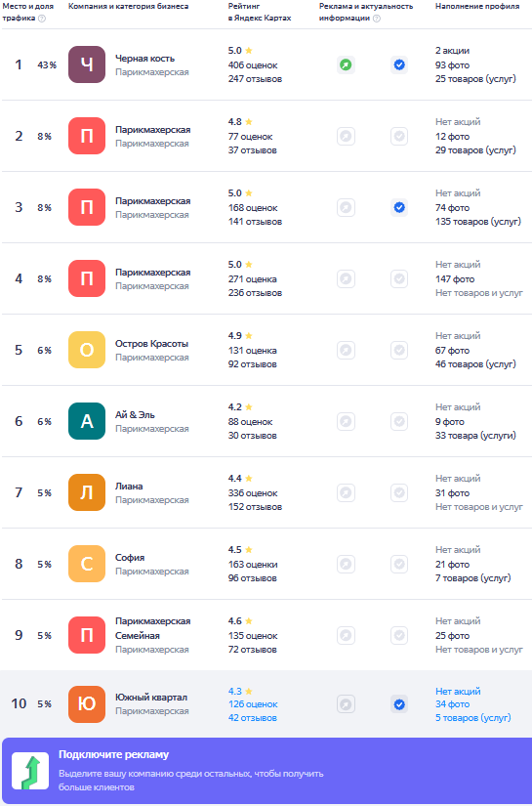Click blue verified checkmark in Черная кость row
Viewport: 532px width, 806px height.
[x=399, y=64]
